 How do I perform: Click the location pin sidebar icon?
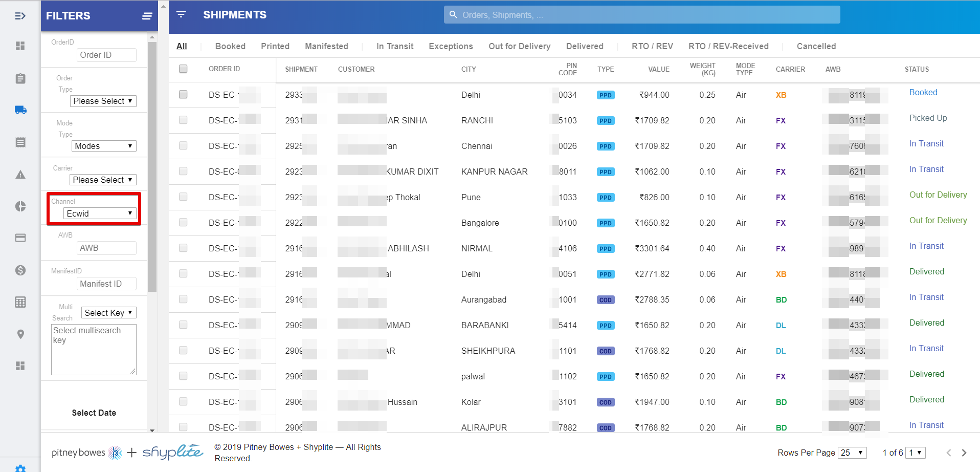(20, 334)
